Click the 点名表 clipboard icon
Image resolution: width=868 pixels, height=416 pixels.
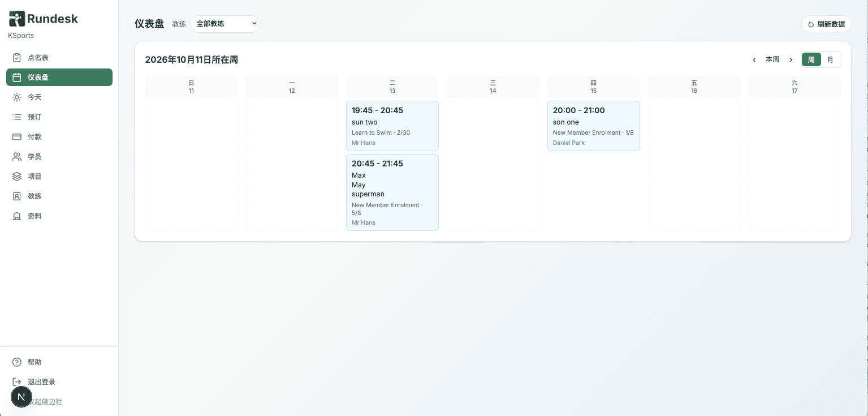17,58
